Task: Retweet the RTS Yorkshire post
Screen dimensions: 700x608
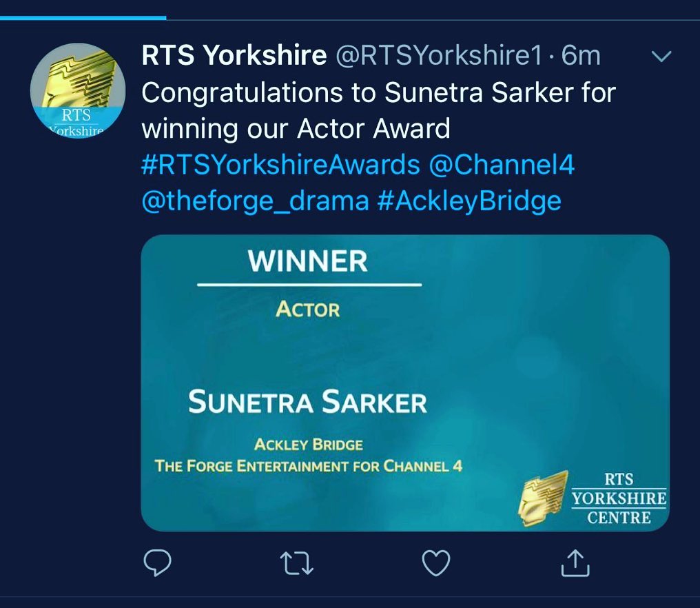Action: click(298, 564)
